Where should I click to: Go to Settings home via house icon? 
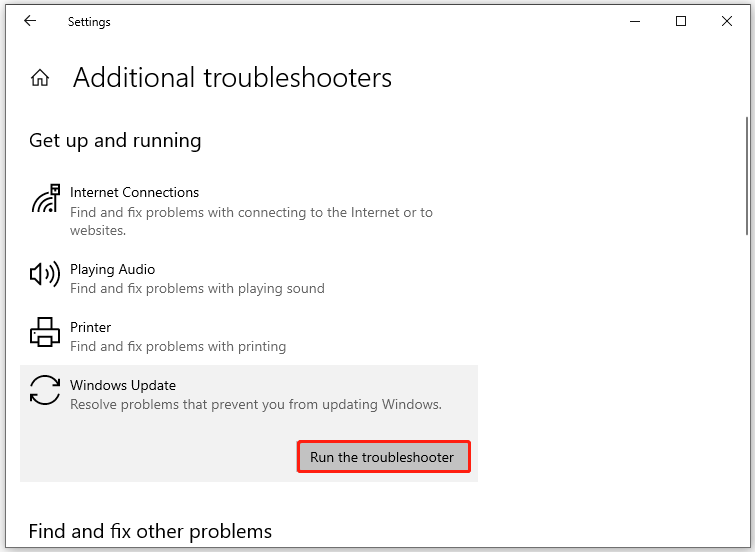click(x=40, y=78)
